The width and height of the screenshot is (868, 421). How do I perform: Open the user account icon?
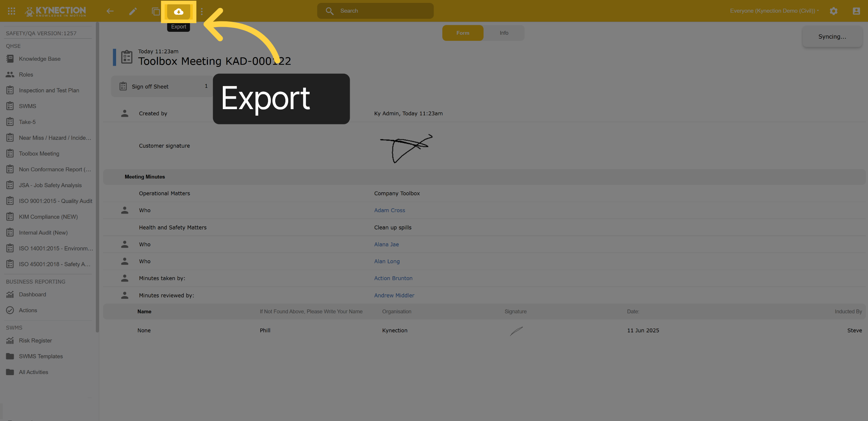(856, 11)
